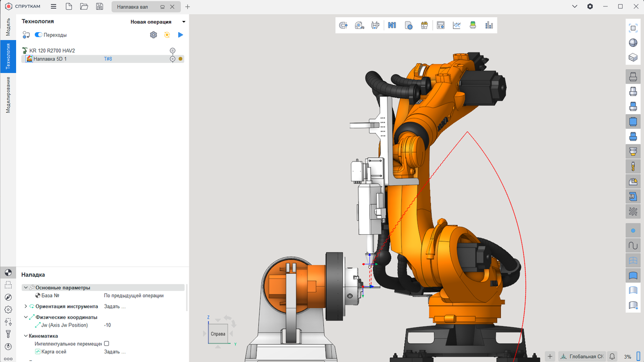This screenshot has width=644, height=362.
Task: Click Глобальная СК coordinate system button
Action: (582, 357)
